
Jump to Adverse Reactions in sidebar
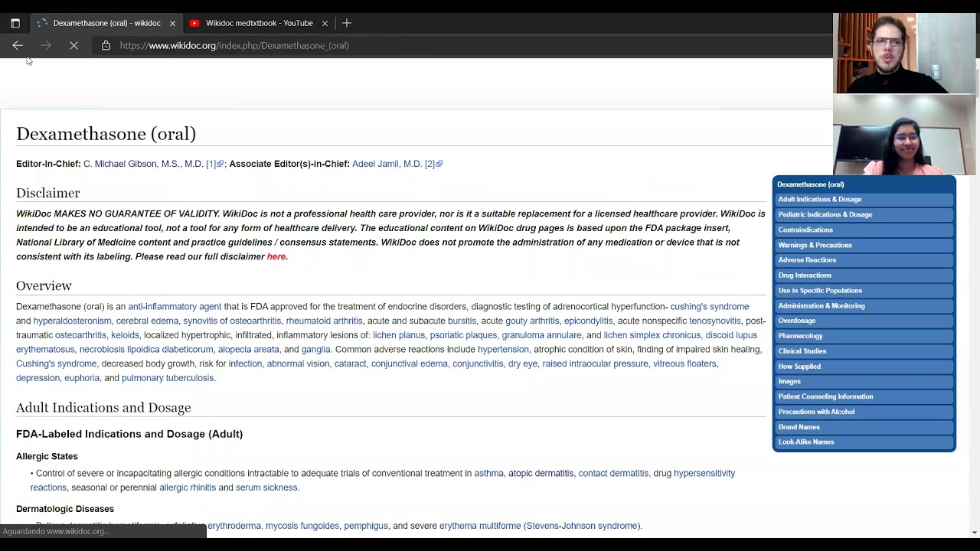click(x=864, y=260)
